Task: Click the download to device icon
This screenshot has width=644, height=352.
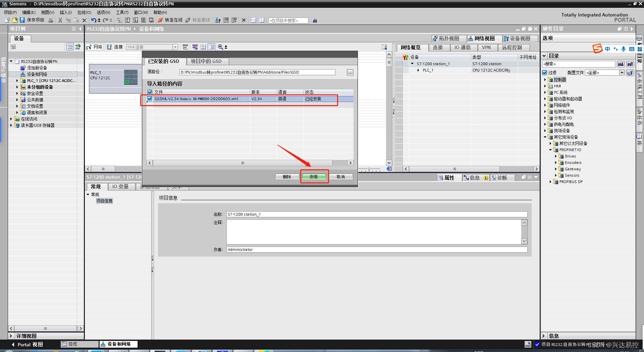Action: point(127,20)
